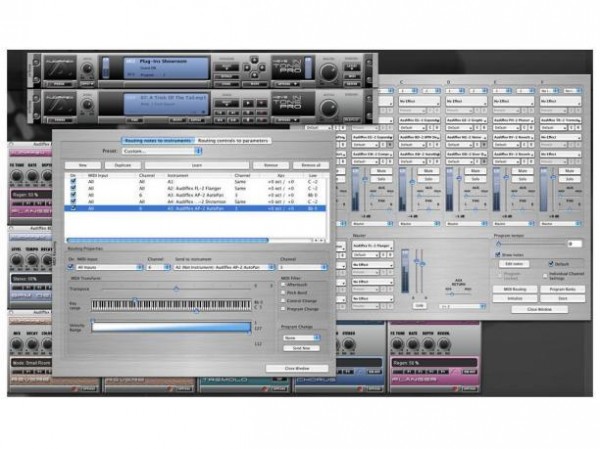Switch to Routing controls to parameters tab
This screenshot has height=449, width=600.
(x=236, y=141)
